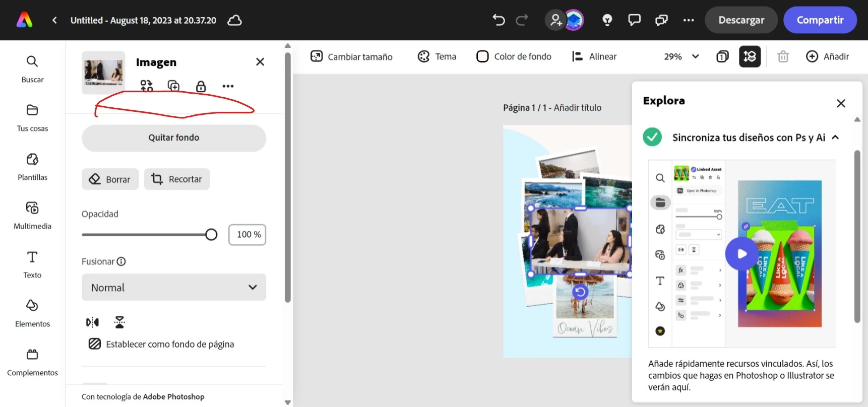Open the comments speech bubble
868x407 pixels.
pyautogui.click(x=634, y=20)
